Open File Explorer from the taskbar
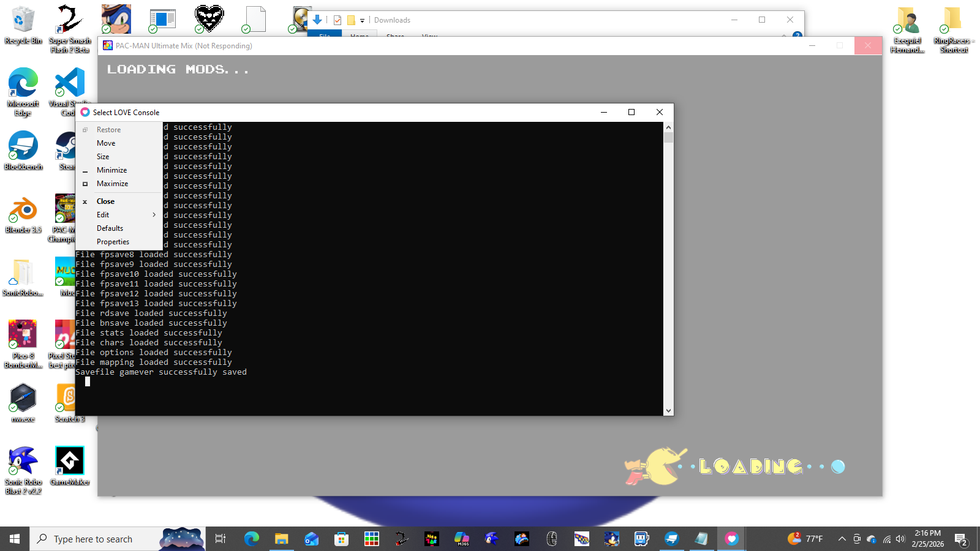 281,539
